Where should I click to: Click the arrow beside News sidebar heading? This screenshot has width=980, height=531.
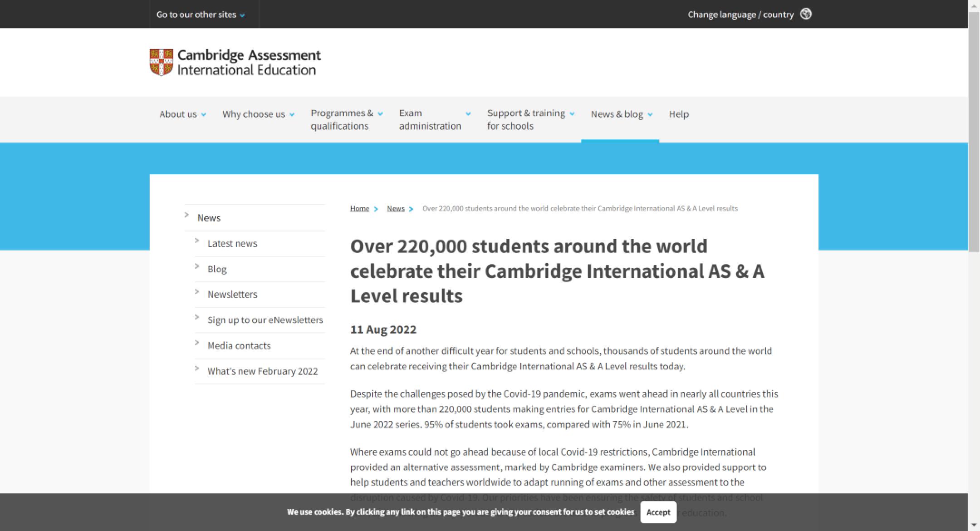point(186,215)
